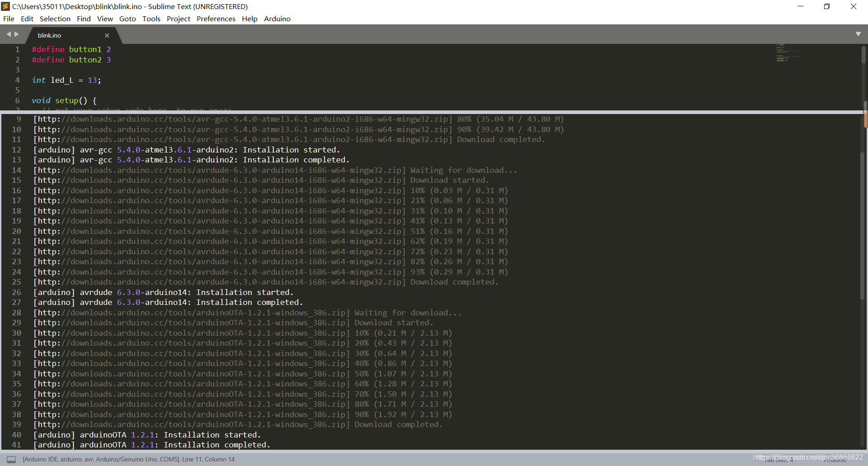The height and width of the screenshot is (466, 868).
Task: Click the Sublime Text logo in the title bar
Action: pyautogui.click(x=6, y=6)
